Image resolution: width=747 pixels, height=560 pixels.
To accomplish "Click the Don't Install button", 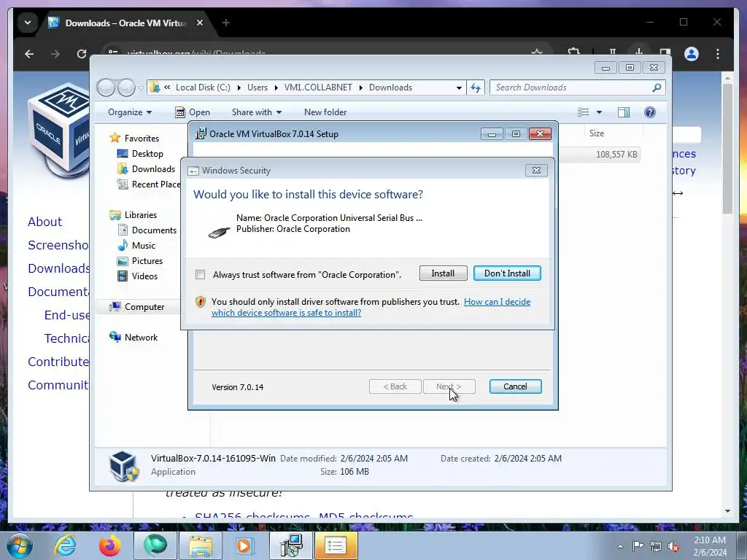I will [507, 273].
